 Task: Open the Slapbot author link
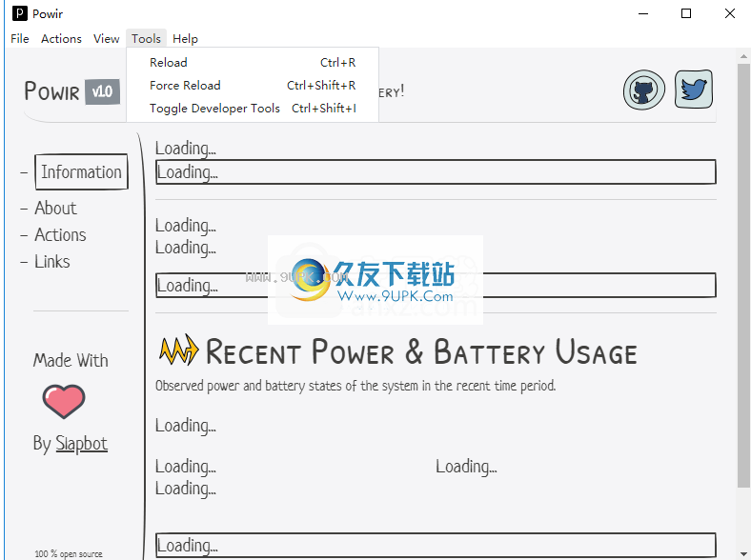[81, 443]
